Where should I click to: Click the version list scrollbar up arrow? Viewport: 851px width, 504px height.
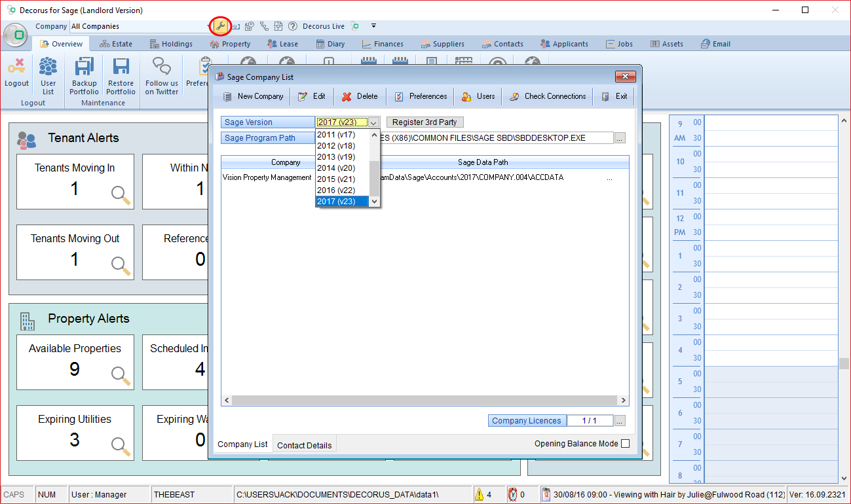(375, 134)
